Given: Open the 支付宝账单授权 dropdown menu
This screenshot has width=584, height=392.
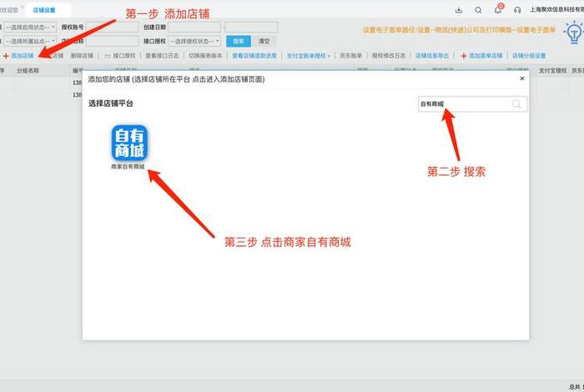Looking at the screenshot, I should point(308,56).
